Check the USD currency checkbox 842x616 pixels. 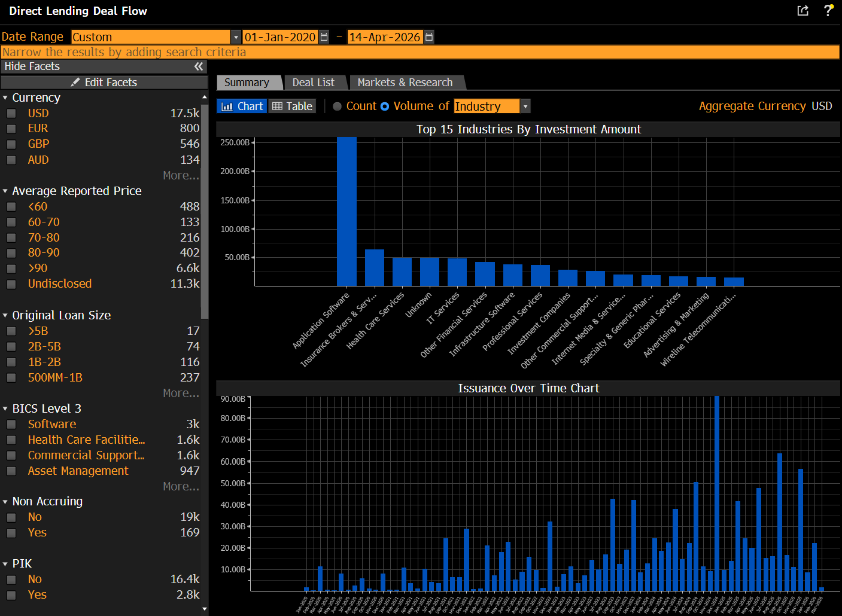(x=11, y=114)
